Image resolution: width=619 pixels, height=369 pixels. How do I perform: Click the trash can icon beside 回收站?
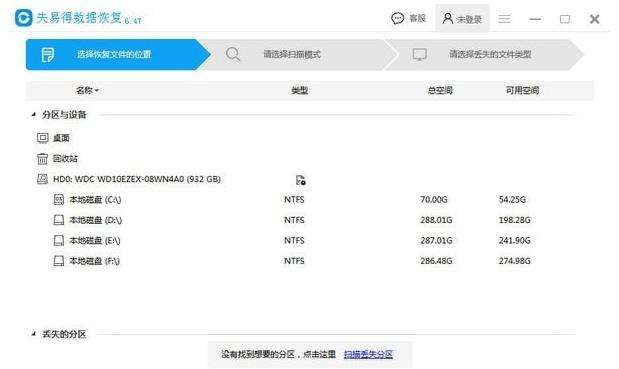pyautogui.click(x=42, y=159)
